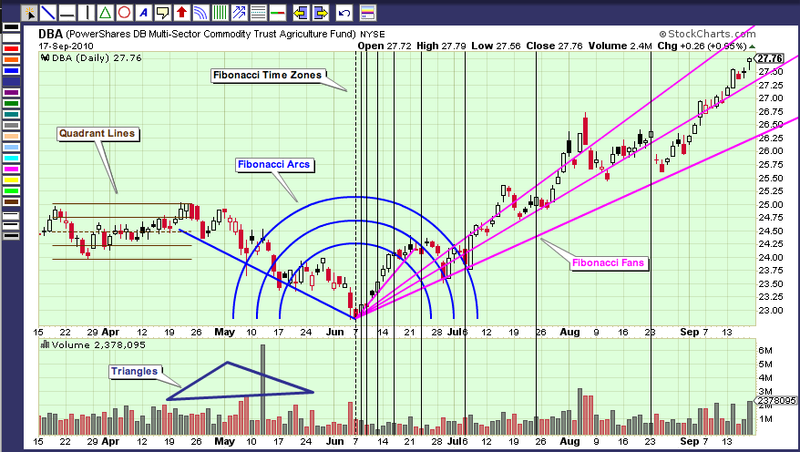Select the Fibonacci fans arrows tool

[239, 13]
